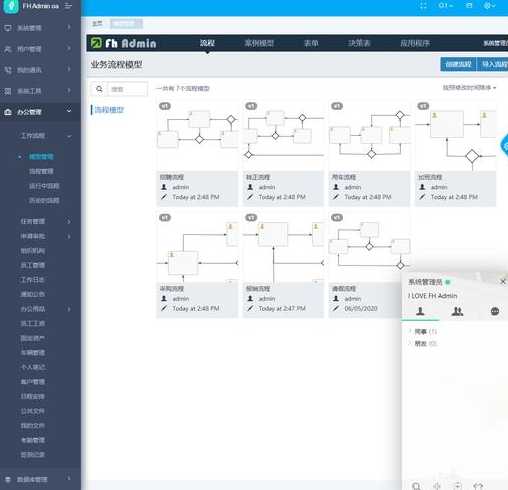Select the 流程模型 filter link
This screenshot has height=490, width=508.
(109, 110)
